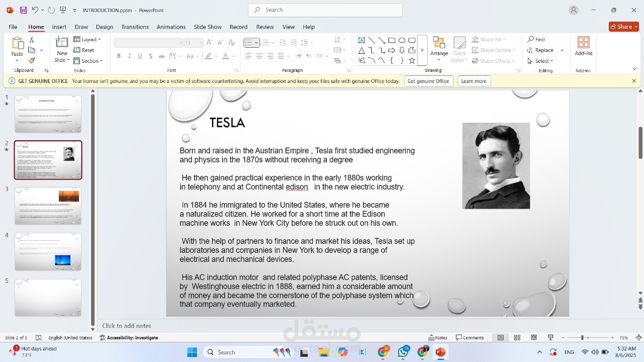Click the Windows Start button

[x=192, y=352]
